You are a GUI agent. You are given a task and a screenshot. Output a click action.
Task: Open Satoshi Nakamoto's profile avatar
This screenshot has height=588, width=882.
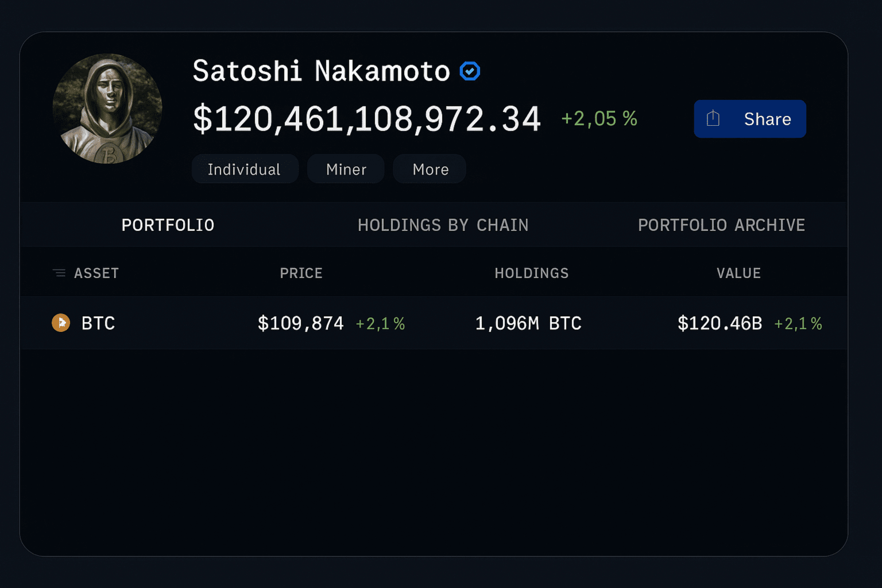pos(107,109)
